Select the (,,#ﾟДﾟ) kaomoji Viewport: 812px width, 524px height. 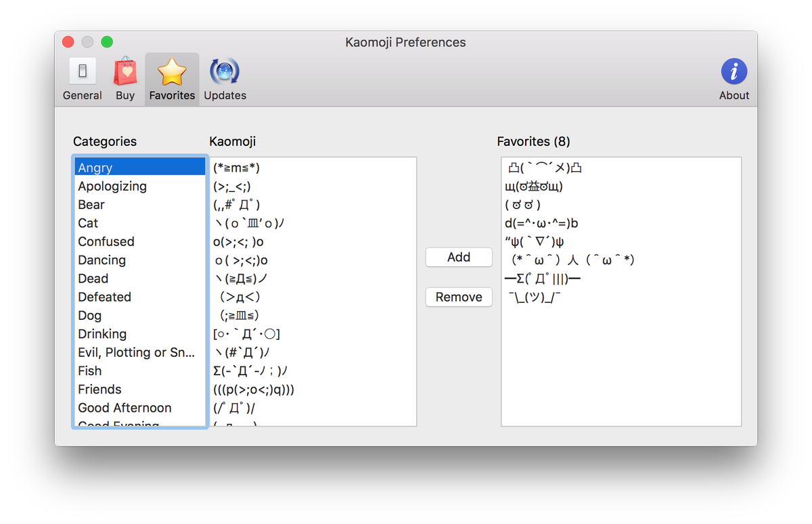point(313,204)
